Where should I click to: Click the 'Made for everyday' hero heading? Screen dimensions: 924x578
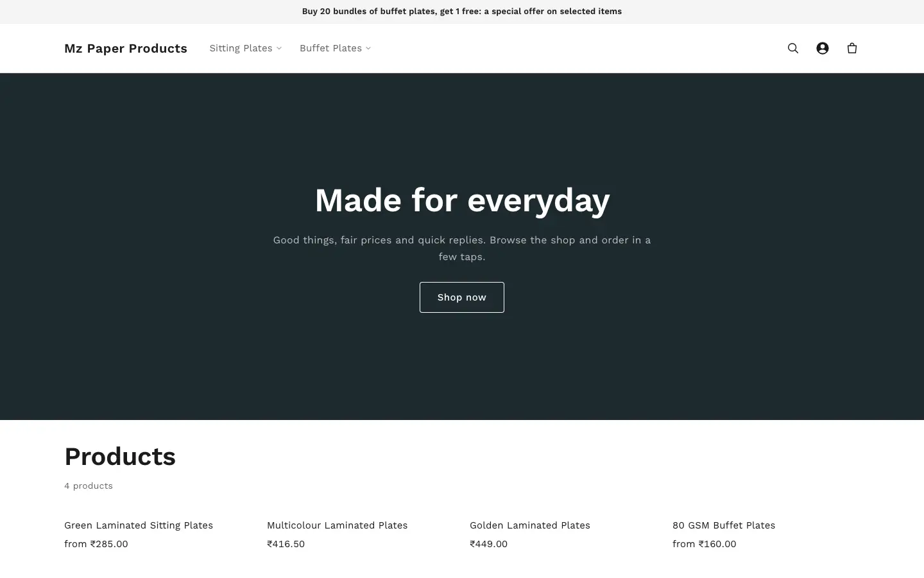click(462, 200)
